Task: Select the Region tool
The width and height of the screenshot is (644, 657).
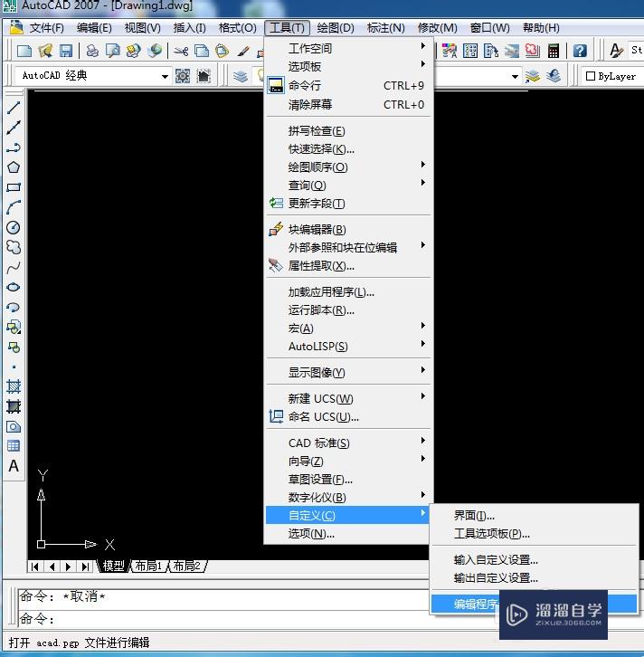Action: [14, 426]
